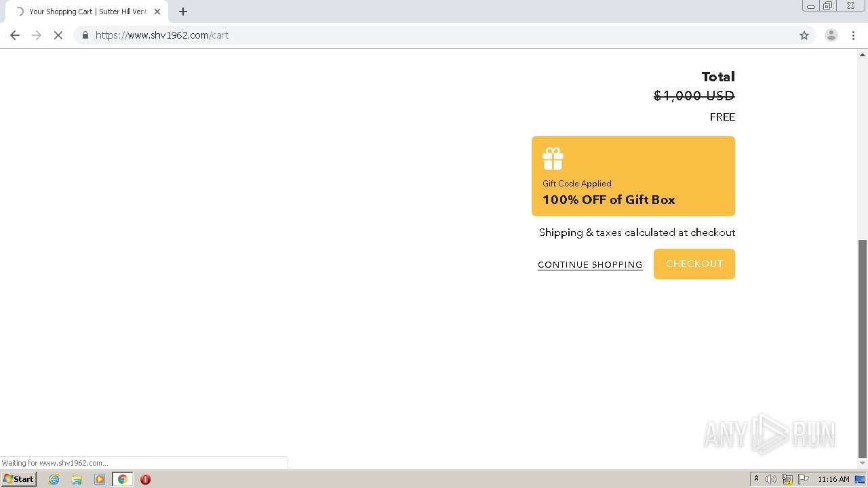Stop loading the page
Viewport: 868px width, 488px height.
pyautogui.click(x=58, y=35)
